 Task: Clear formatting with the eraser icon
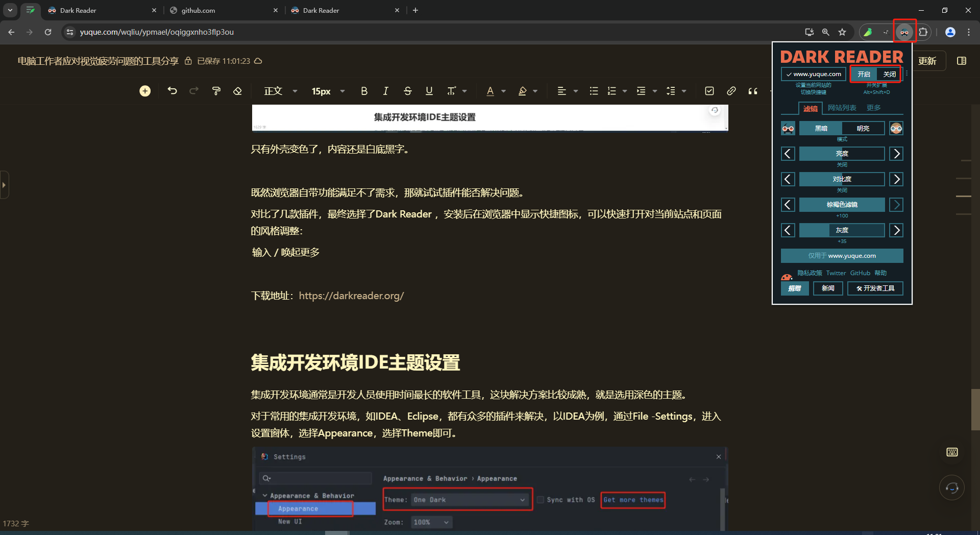(x=237, y=91)
